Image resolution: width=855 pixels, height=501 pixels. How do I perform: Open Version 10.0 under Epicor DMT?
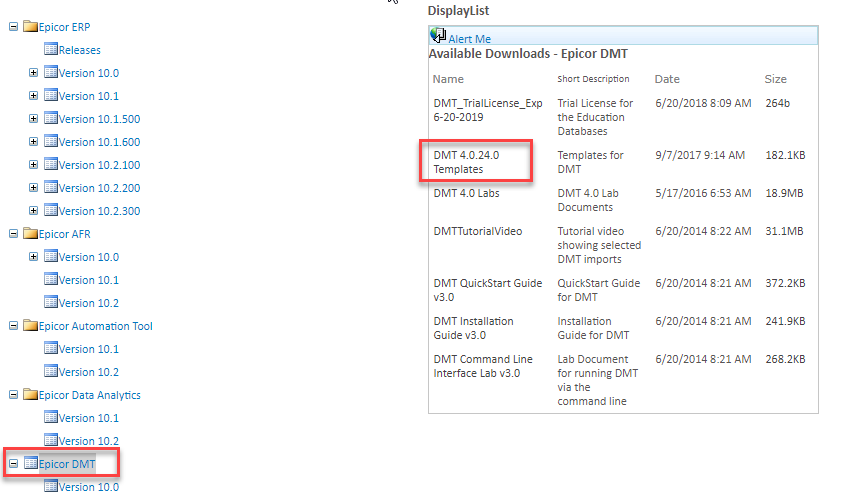click(89, 487)
